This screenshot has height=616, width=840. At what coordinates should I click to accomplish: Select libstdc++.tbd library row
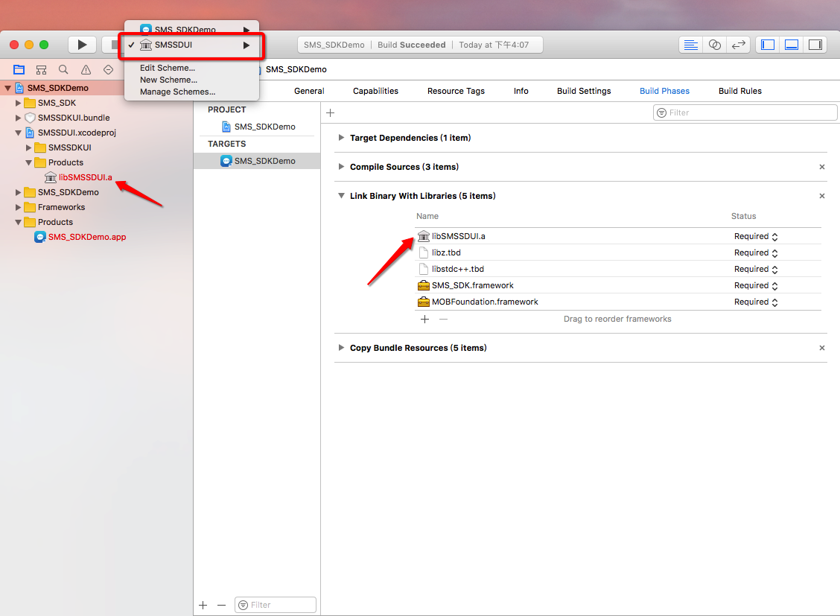(x=618, y=269)
